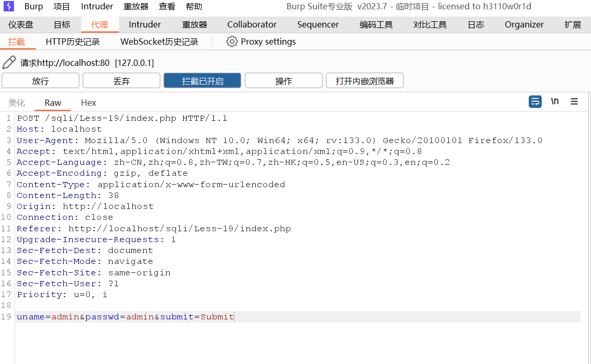Switch to the 编码工具 tab

[376, 24]
